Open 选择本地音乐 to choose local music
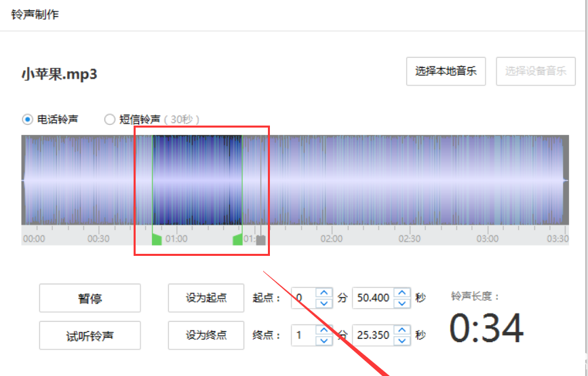Screen dimensions: 588x376 [446, 71]
